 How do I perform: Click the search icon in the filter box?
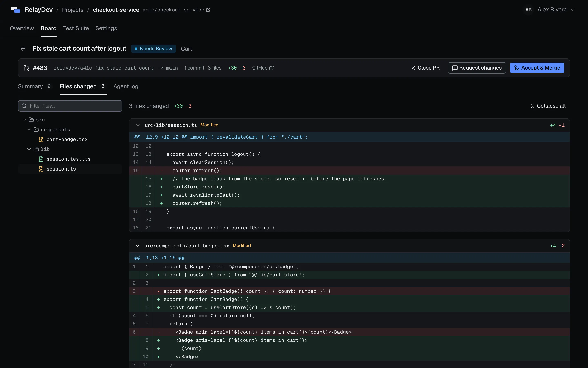click(x=24, y=106)
